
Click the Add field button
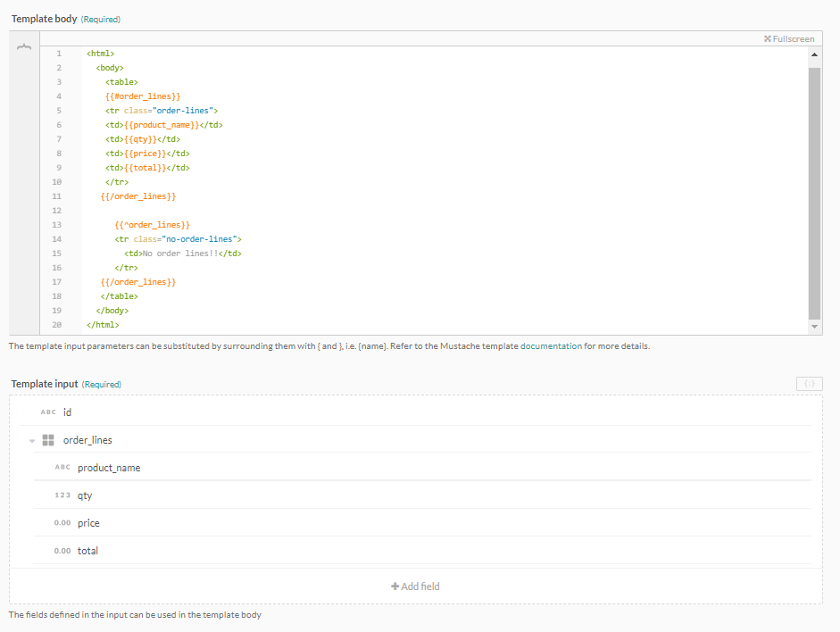tap(414, 586)
